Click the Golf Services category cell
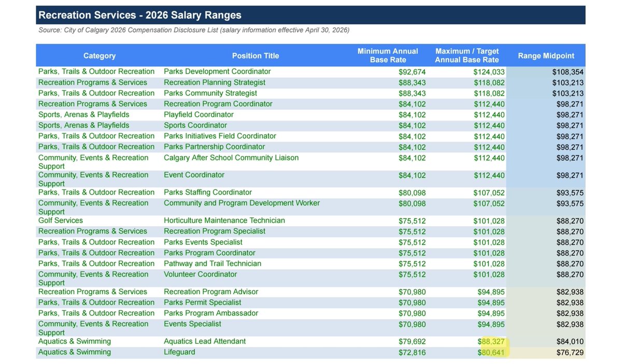Viewport: 622px width, 364px height. click(60, 221)
